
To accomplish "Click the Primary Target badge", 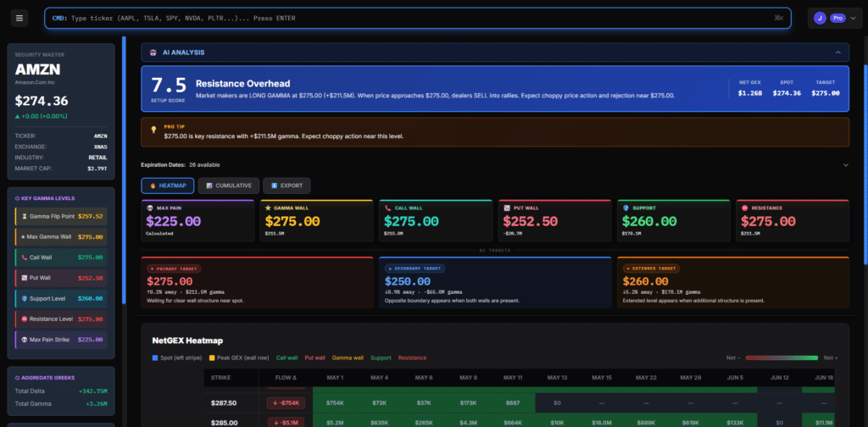I will (174, 269).
